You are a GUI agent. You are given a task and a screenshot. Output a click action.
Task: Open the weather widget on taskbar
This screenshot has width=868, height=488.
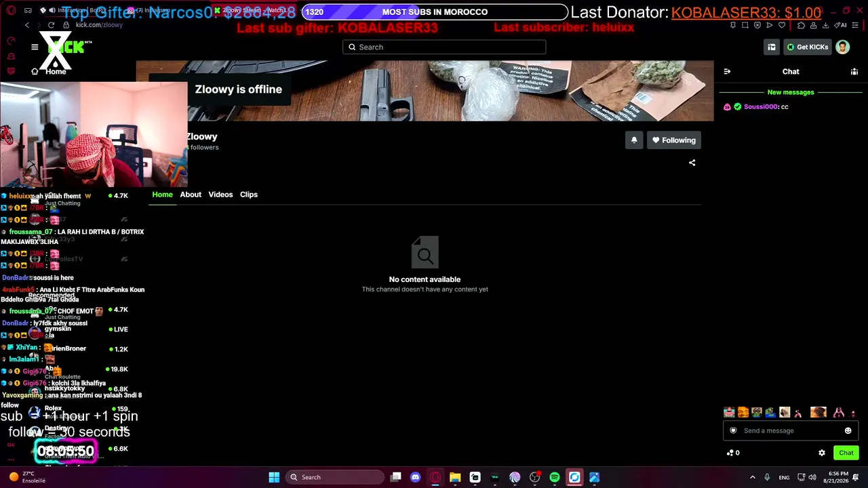click(x=26, y=477)
